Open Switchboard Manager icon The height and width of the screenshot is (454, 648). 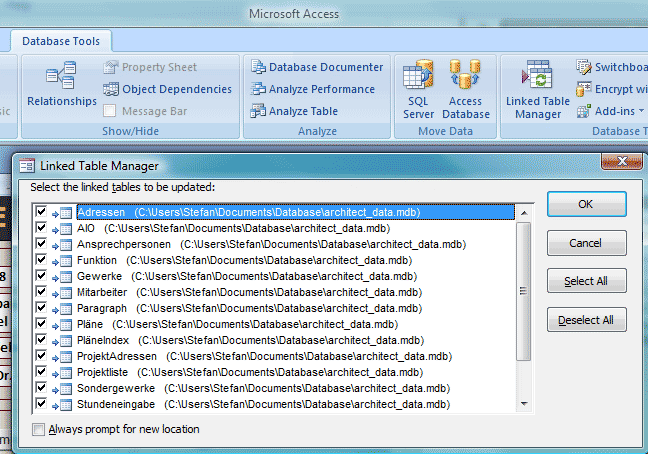[x=584, y=67]
